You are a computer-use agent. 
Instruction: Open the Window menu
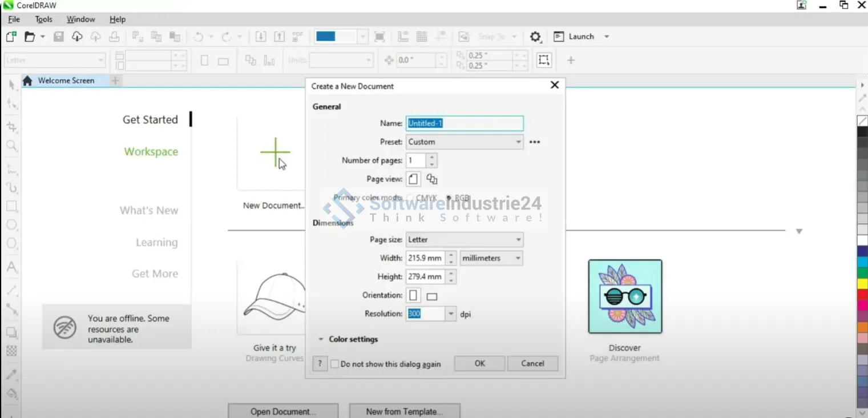[80, 19]
